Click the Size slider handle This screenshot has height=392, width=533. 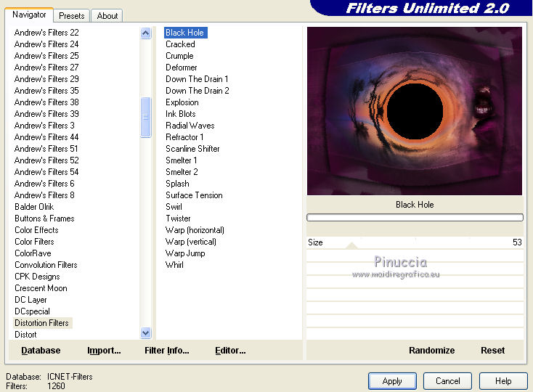click(351, 245)
